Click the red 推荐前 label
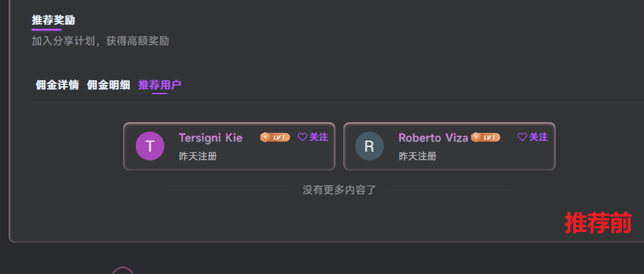The height and width of the screenshot is (274, 644). point(598,223)
